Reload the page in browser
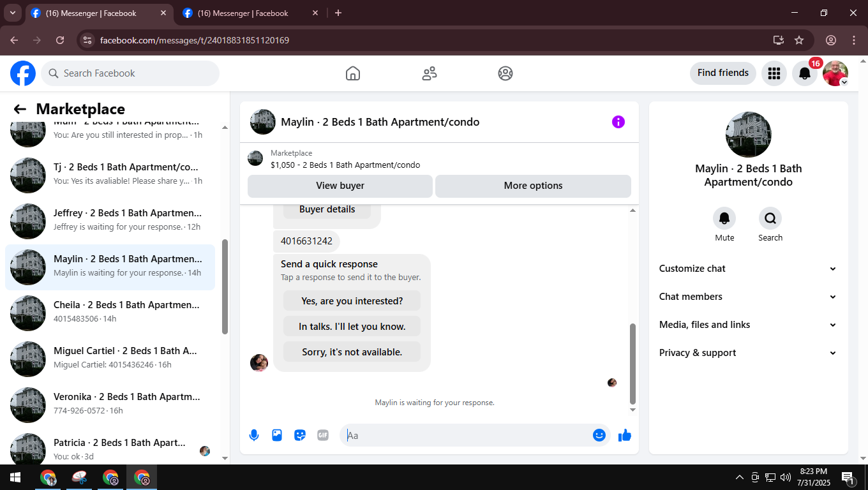The width and height of the screenshot is (868, 490). 60,40
